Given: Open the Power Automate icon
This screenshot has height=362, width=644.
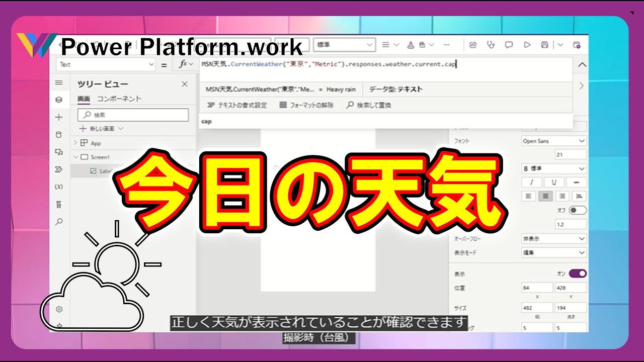Looking at the screenshot, I should [x=59, y=169].
